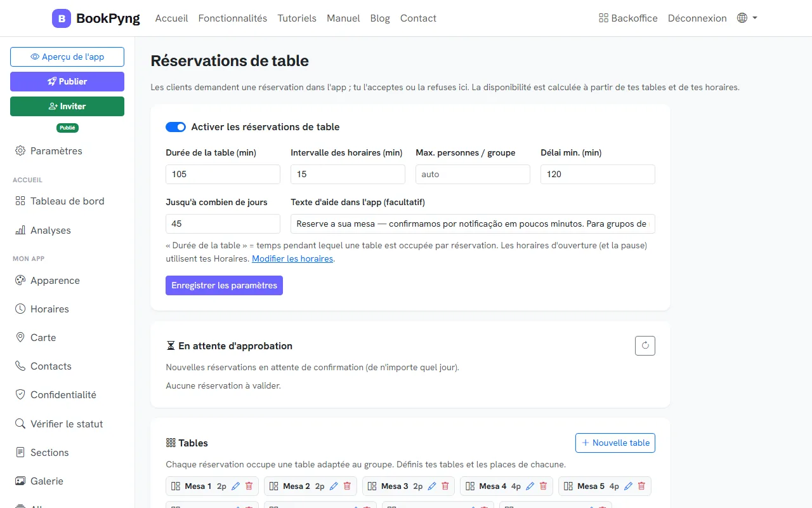812x508 pixels.
Task: Follow the Modifier les horaires link
Action: click(x=292, y=258)
